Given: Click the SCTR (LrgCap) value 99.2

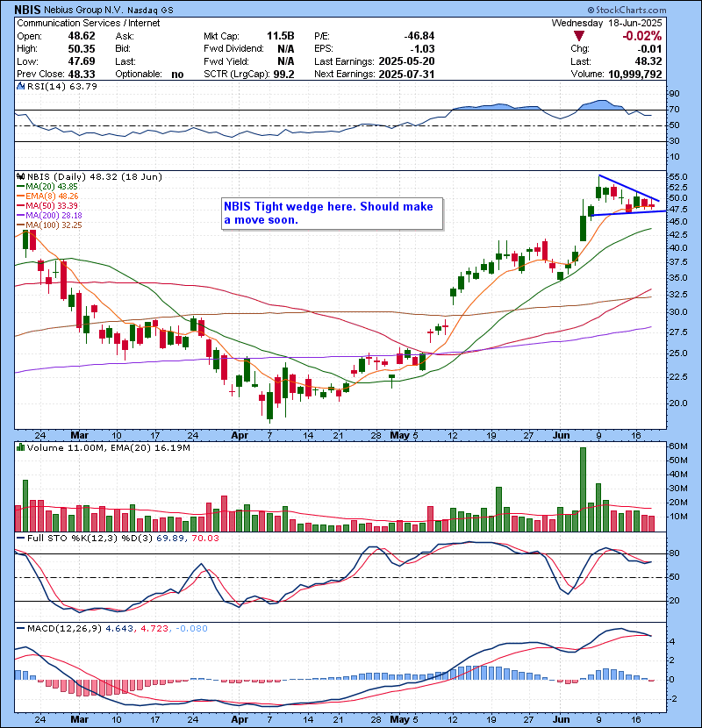Looking at the screenshot, I should point(283,74).
